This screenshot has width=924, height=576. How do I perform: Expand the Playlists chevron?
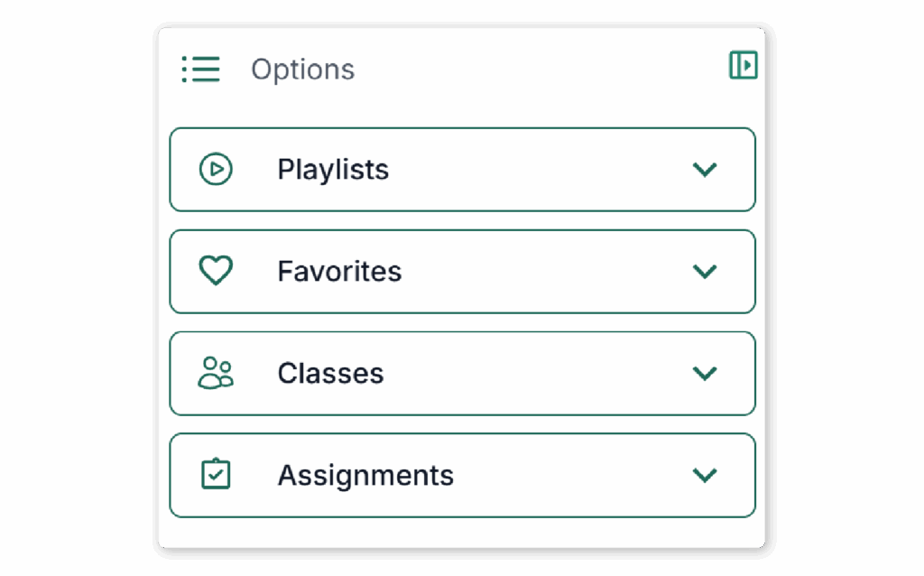coord(705,170)
